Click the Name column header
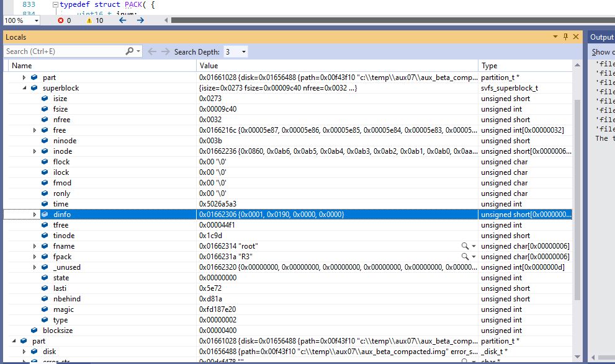Image resolution: width=615 pixels, height=364 pixels. 102,66
